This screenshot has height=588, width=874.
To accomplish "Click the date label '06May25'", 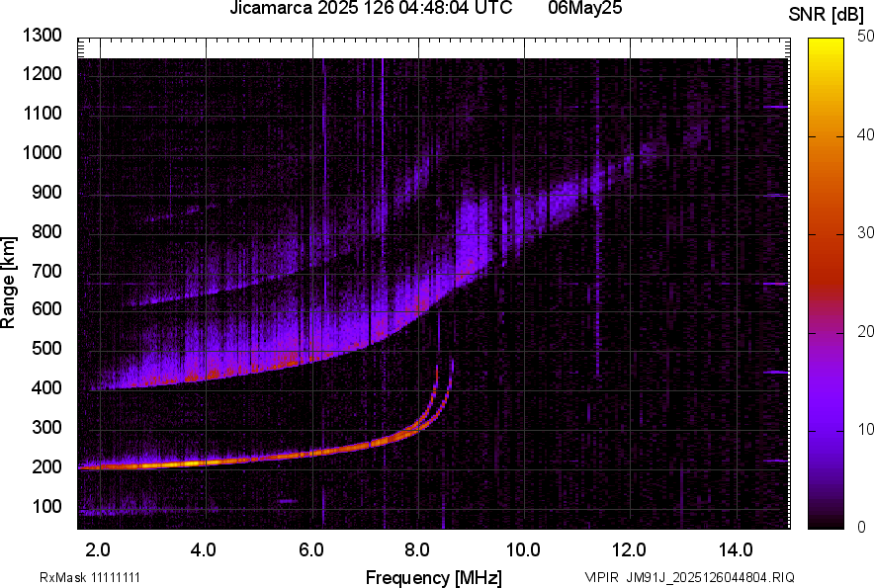I will click(x=584, y=8).
